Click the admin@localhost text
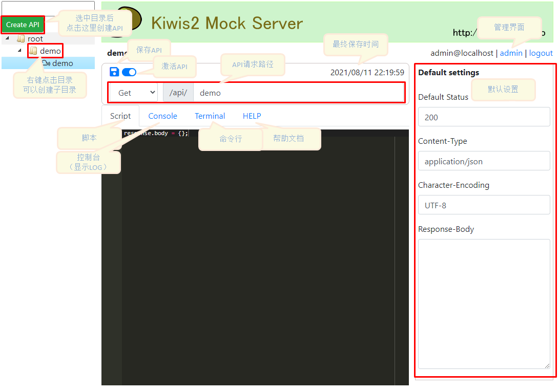This screenshot has width=559, height=392. (x=462, y=53)
